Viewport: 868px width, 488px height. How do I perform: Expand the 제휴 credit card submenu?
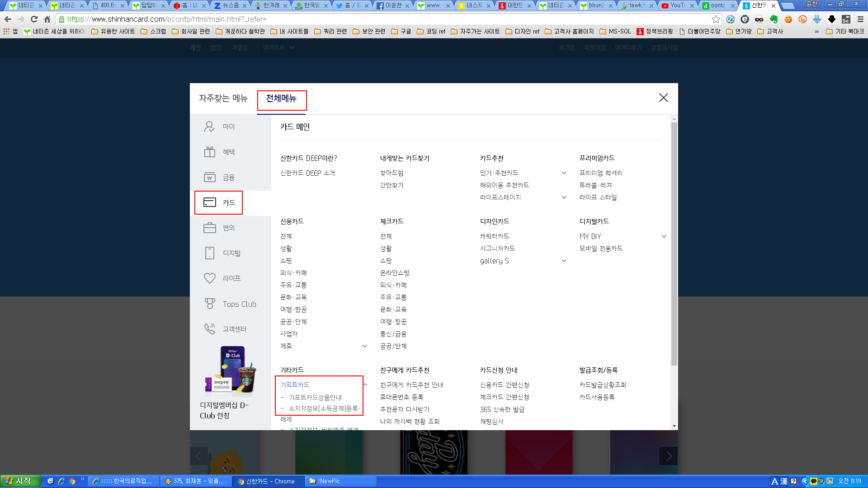pos(365,346)
